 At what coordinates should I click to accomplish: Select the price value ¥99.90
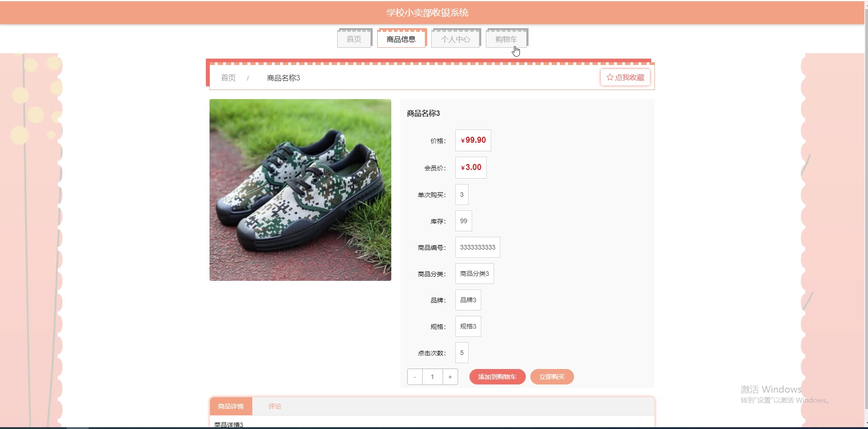(473, 140)
